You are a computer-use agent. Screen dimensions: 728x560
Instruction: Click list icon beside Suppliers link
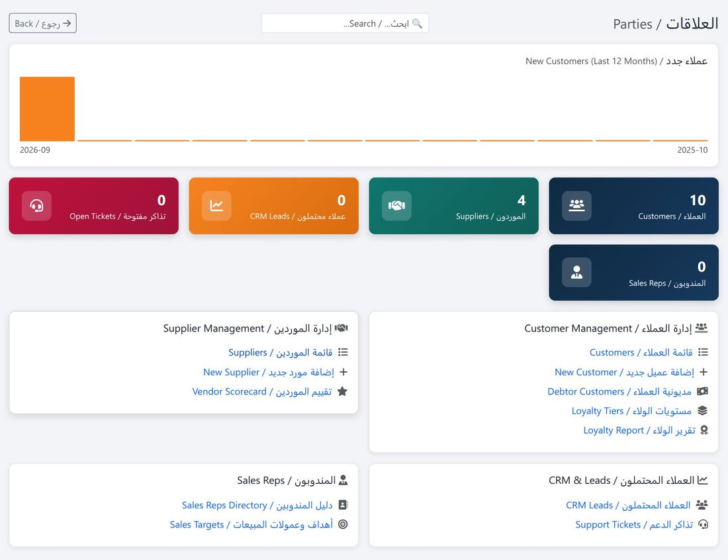[x=343, y=352]
